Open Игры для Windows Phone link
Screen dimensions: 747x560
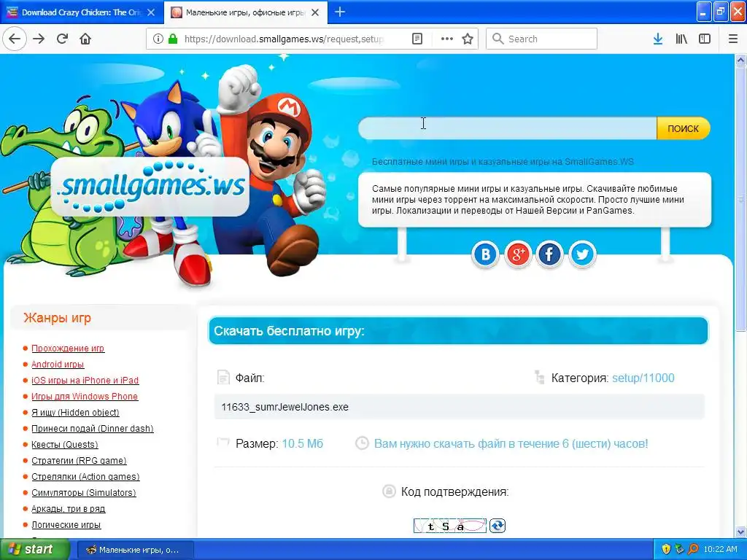(x=85, y=396)
